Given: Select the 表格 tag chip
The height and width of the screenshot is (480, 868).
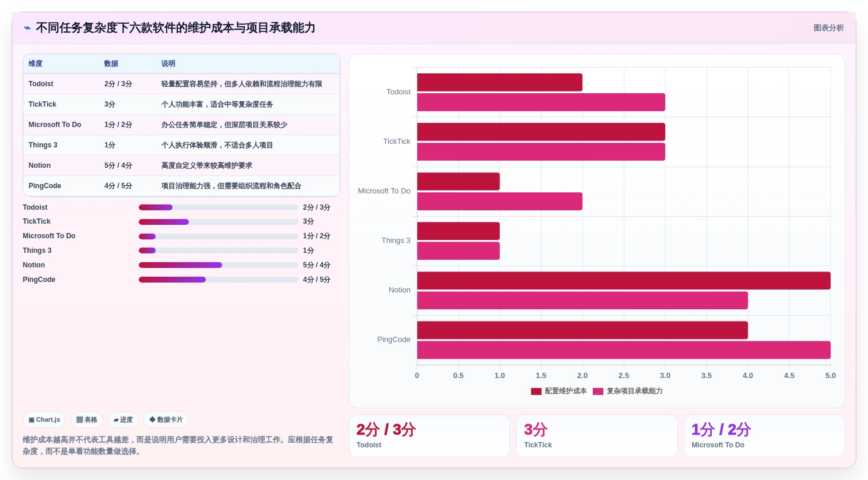Looking at the screenshot, I should [x=87, y=419].
